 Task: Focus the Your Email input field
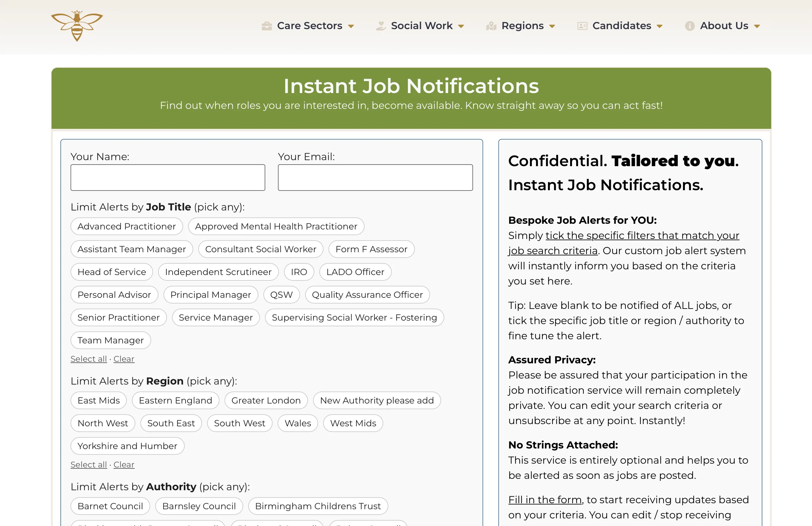(x=375, y=178)
